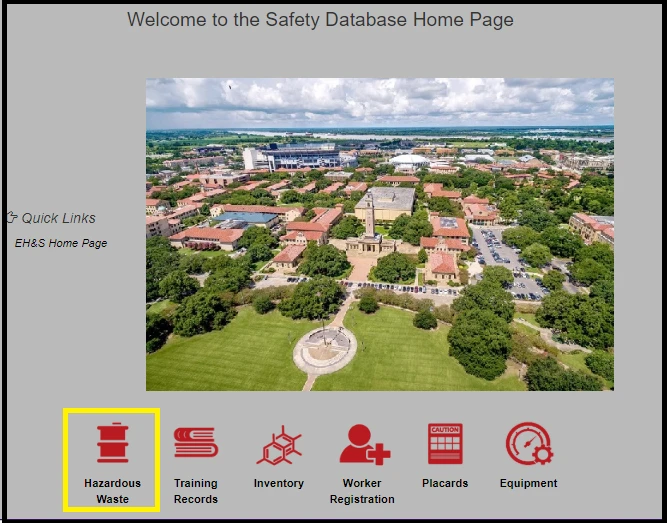Screen dimensions: 667x523
Task: Click the Welcome to the Safety Database heading
Action: point(320,19)
